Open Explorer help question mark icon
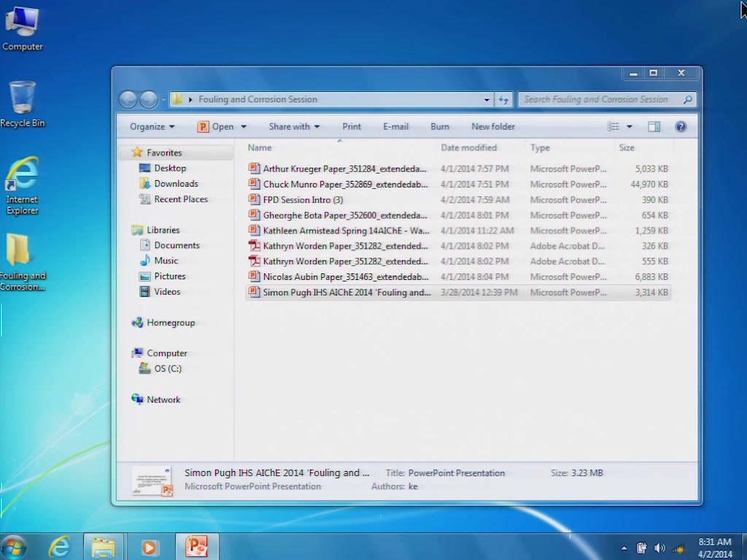This screenshot has height=560, width=747. click(681, 127)
